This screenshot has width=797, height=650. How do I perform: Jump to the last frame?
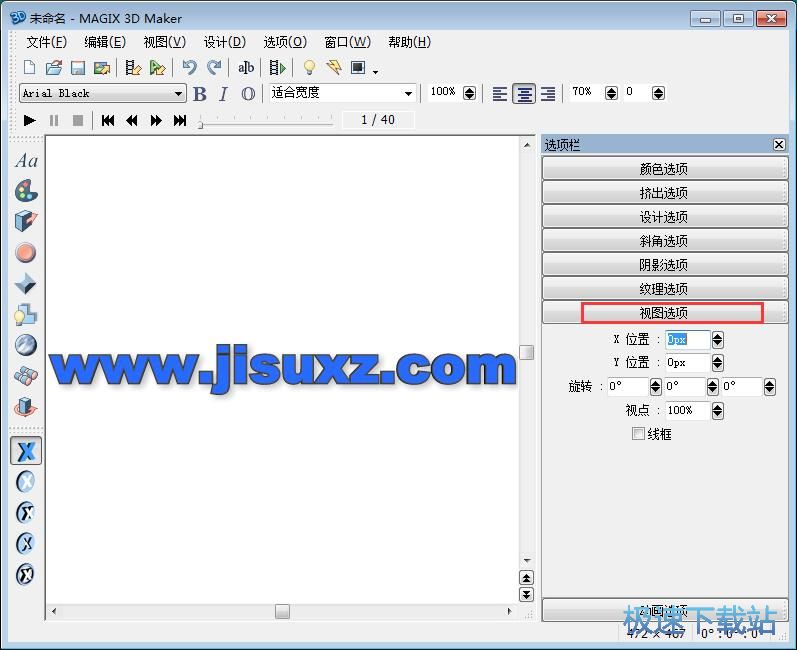(180, 120)
